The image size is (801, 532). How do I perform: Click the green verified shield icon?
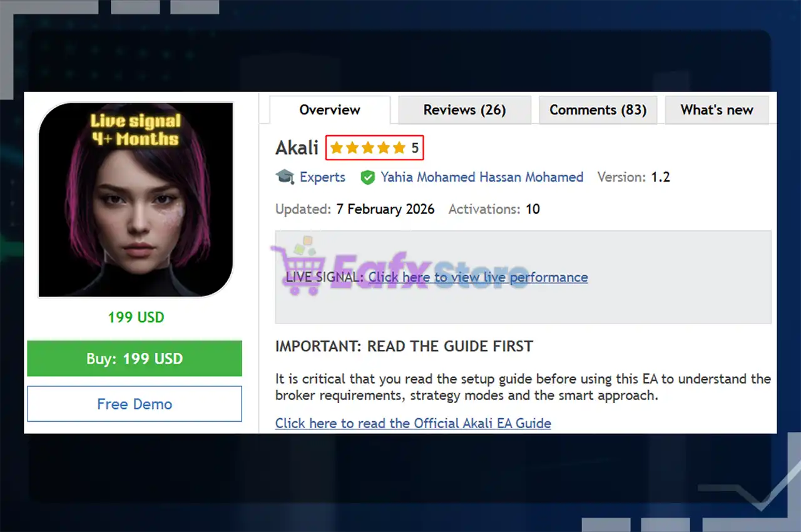367,178
